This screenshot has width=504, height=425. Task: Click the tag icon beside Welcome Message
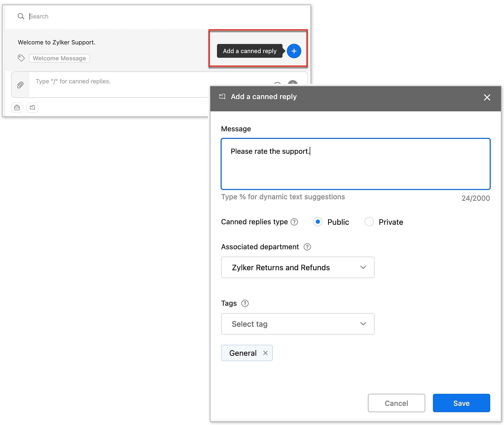coord(21,58)
